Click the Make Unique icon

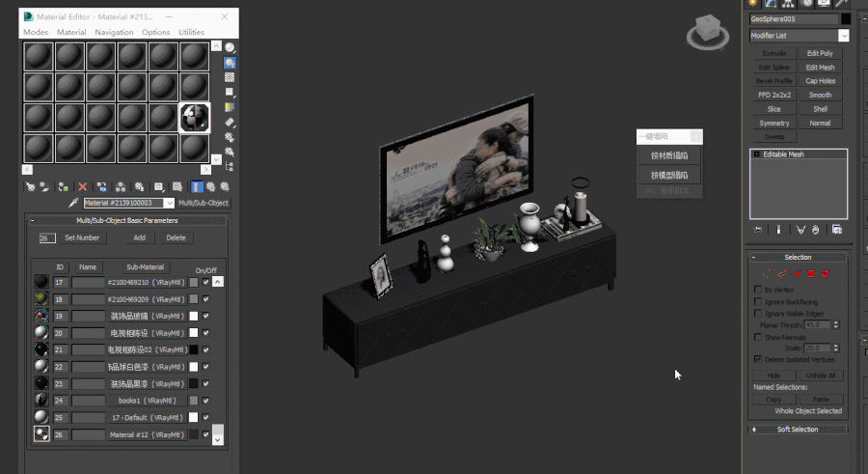click(121, 187)
